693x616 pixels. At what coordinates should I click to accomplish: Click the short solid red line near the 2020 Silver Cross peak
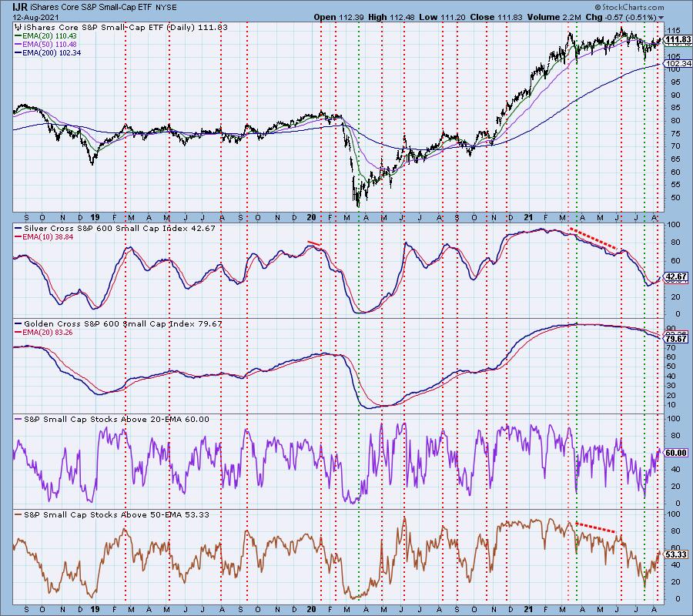[314, 243]
